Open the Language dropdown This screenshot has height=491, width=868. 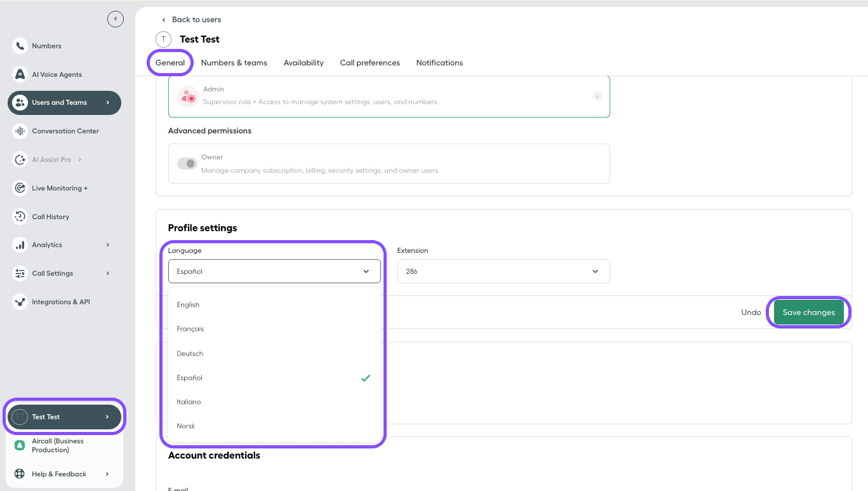click(274, 271)
